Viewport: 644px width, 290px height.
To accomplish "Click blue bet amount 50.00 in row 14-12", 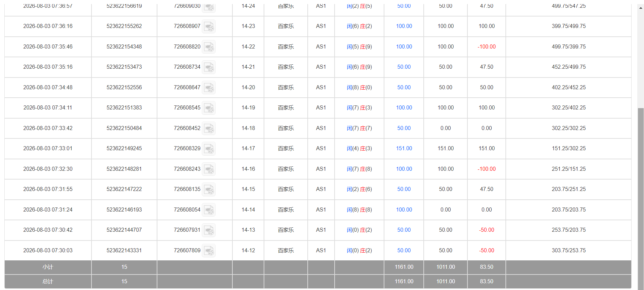I will [404, 251].
